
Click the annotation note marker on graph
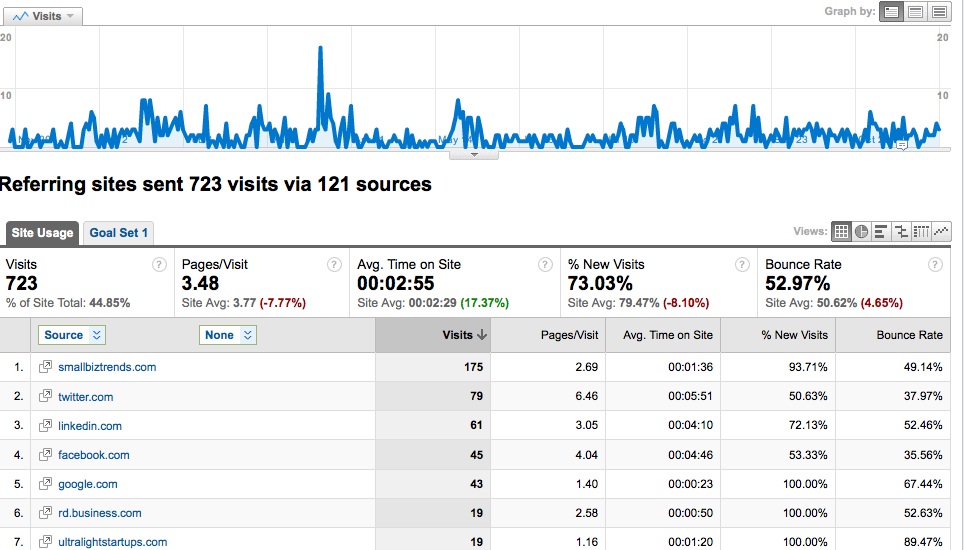pyautogui.click(x=902, y=145)
